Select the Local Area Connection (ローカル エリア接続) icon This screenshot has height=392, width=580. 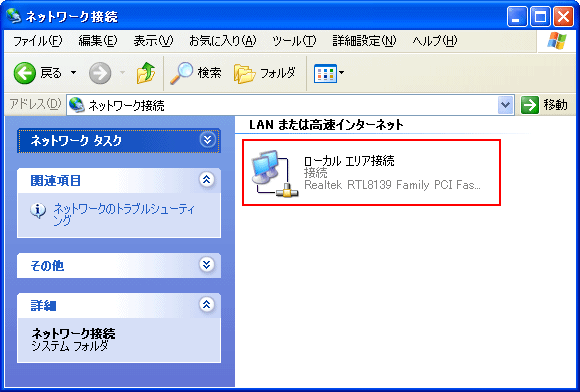point(274,173)
